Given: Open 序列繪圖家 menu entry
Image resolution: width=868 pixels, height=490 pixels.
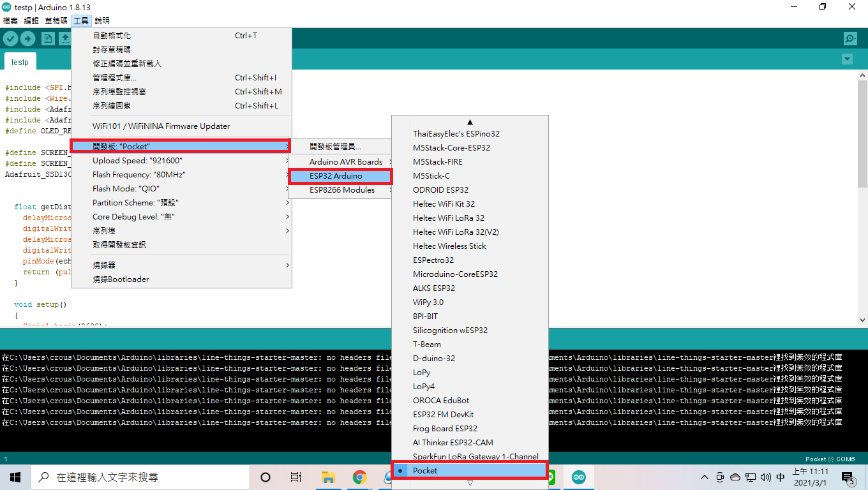Looking at the screenshot, I should tap(181, 106).
